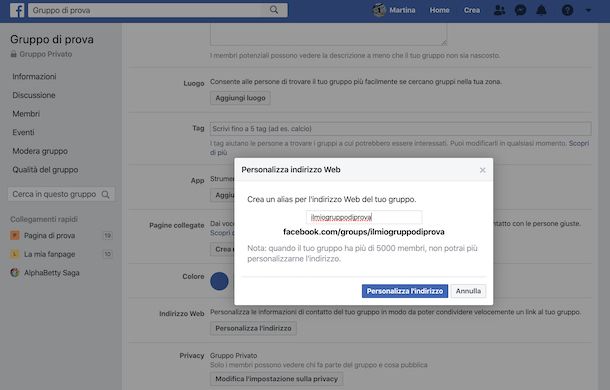610x390 pixels.
Task: Open the notifications bell icon
Action: coord(541,10)
